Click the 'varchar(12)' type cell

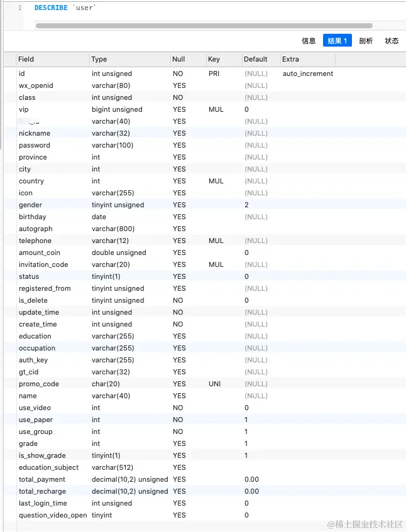[x=110, y=241]
